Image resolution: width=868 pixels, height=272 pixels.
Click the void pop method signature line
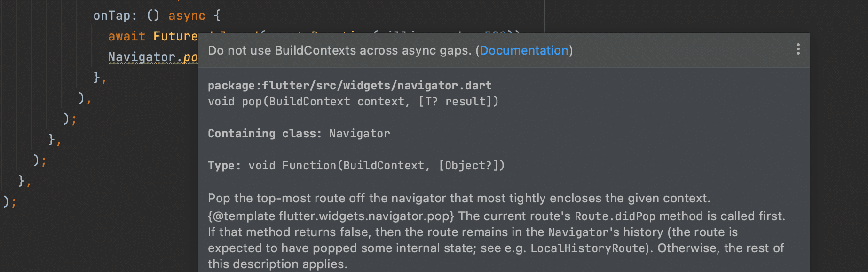(x=353, y=102)
